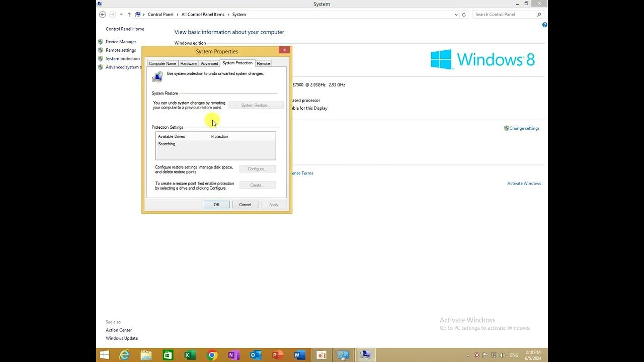Open Windows Store from taskbar
This screenshot has width=644, height=362.
coord(168,355)
